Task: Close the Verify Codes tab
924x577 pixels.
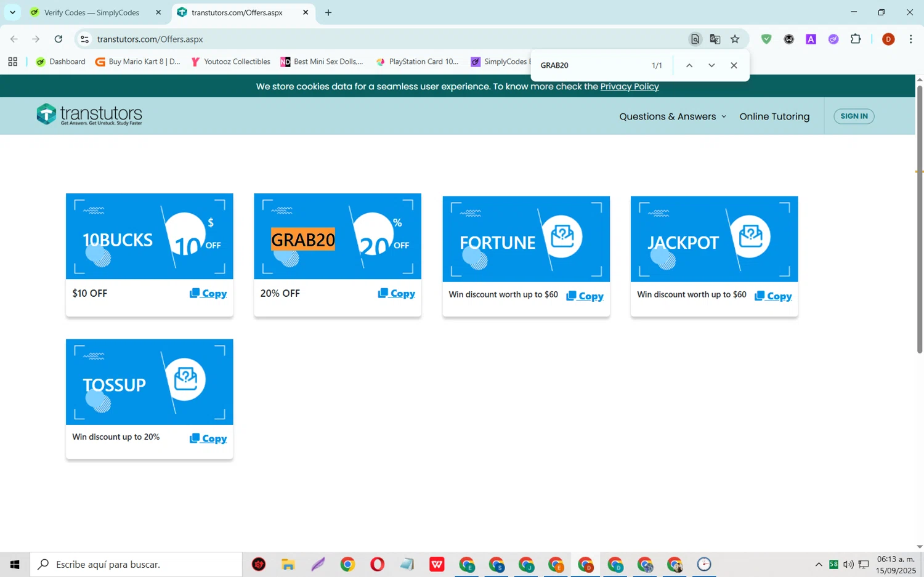Action: 158,12
